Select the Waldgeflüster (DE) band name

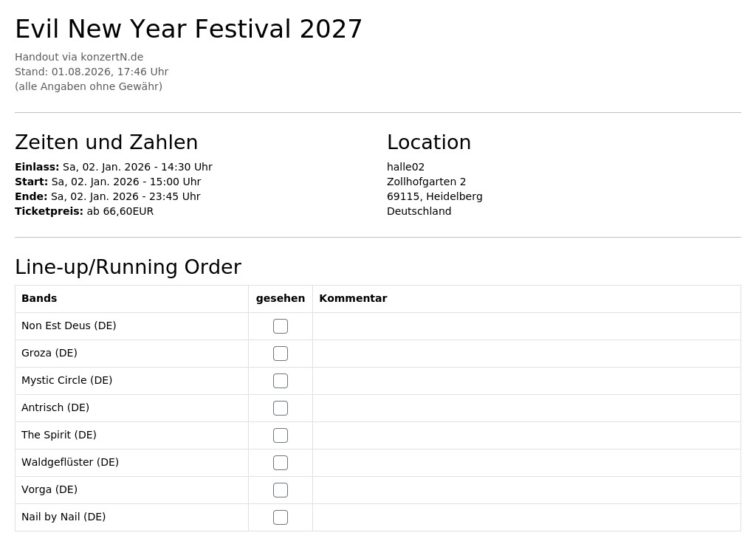pyautogui.click(x=70, y=462)
